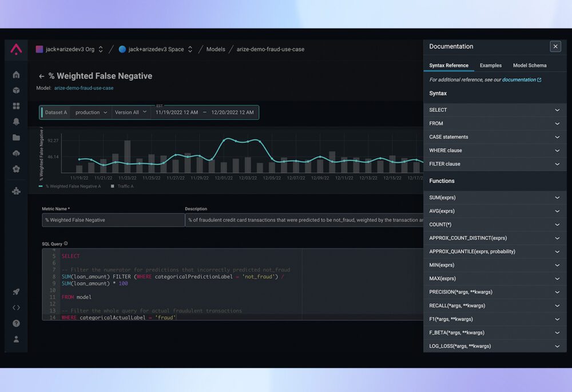This screenshot has width=572, height=392.
Task: Click the help question-mark icon
Action: (16, 323)
